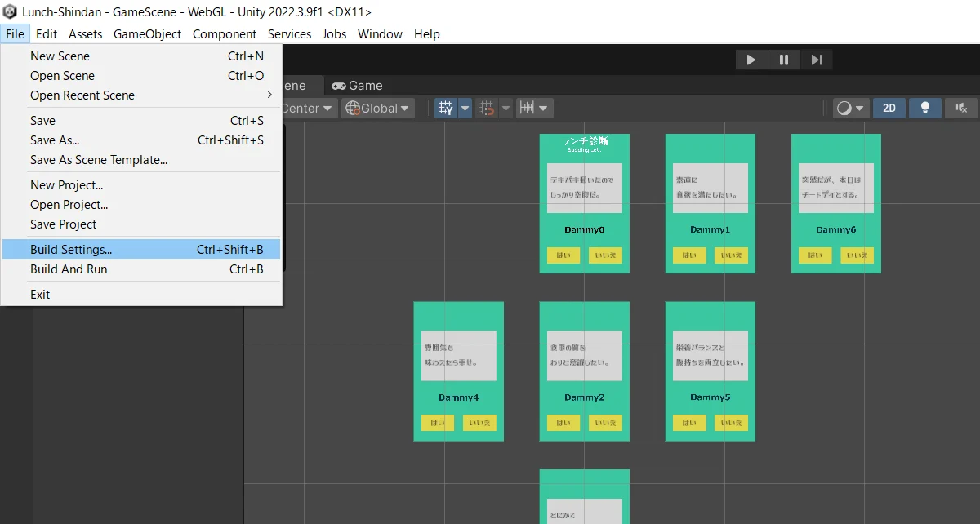Click right yellow button on Dammy5 card
This screenshot has height=524, width=980.
tap(731, 423)
